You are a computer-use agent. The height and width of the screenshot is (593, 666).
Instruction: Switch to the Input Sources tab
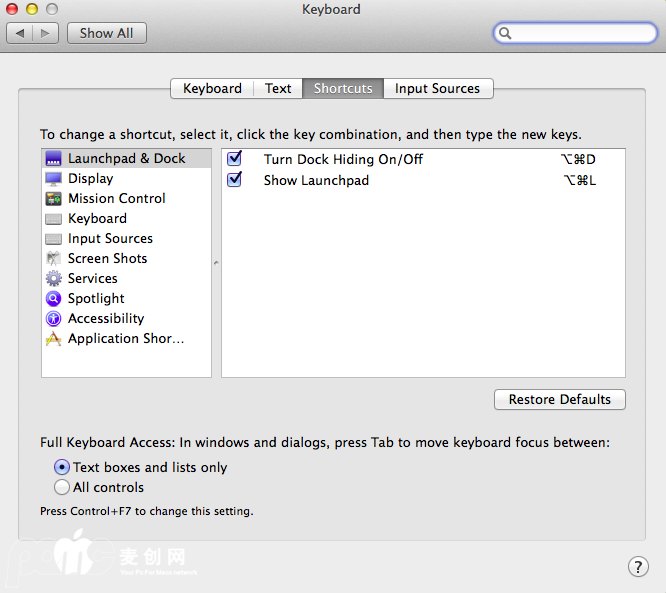437,89
